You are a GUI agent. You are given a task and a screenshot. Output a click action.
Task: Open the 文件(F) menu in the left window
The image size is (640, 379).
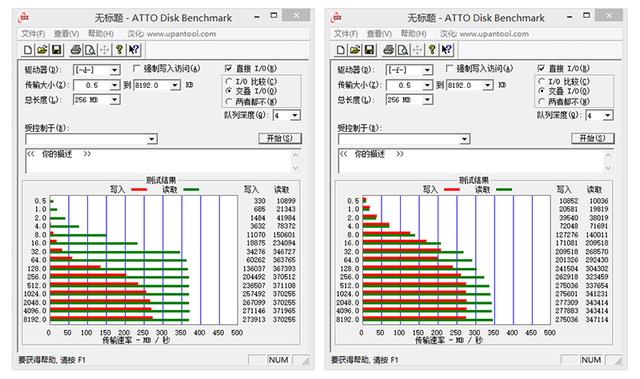pos(33,34)
